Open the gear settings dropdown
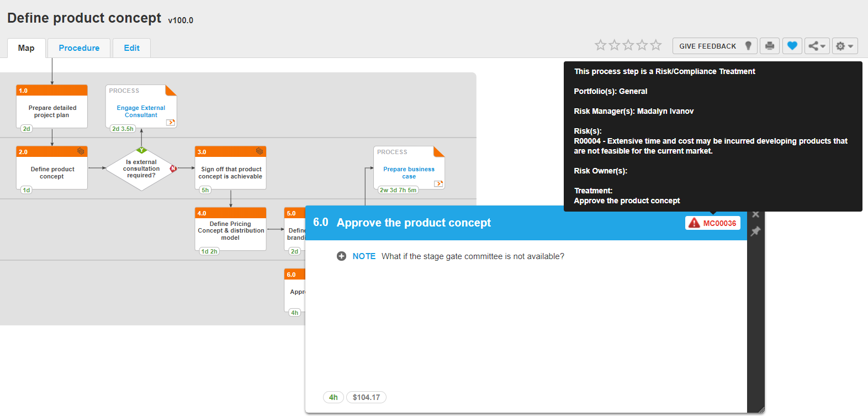The image size is (868, 416). pos(844,46)
